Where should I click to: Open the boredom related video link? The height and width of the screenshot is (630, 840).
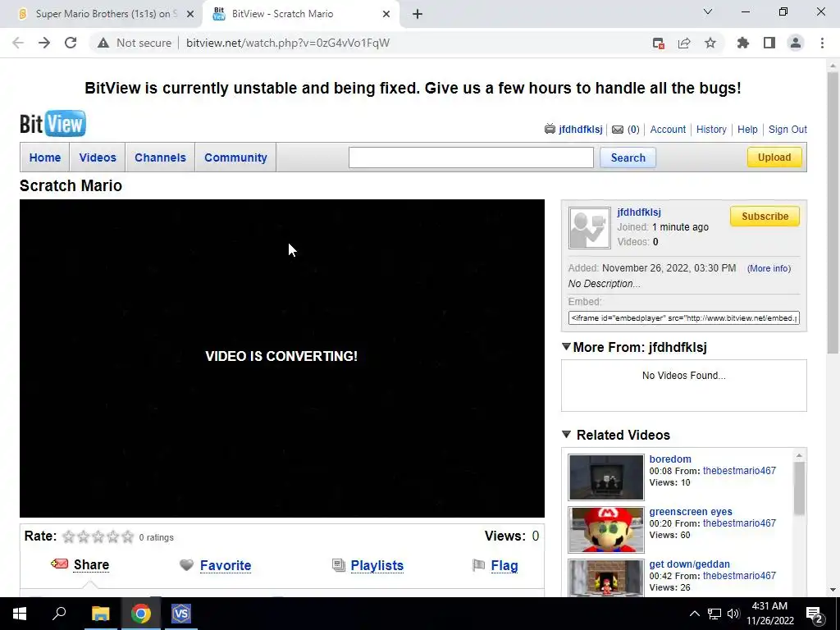(x=670, y=459)
